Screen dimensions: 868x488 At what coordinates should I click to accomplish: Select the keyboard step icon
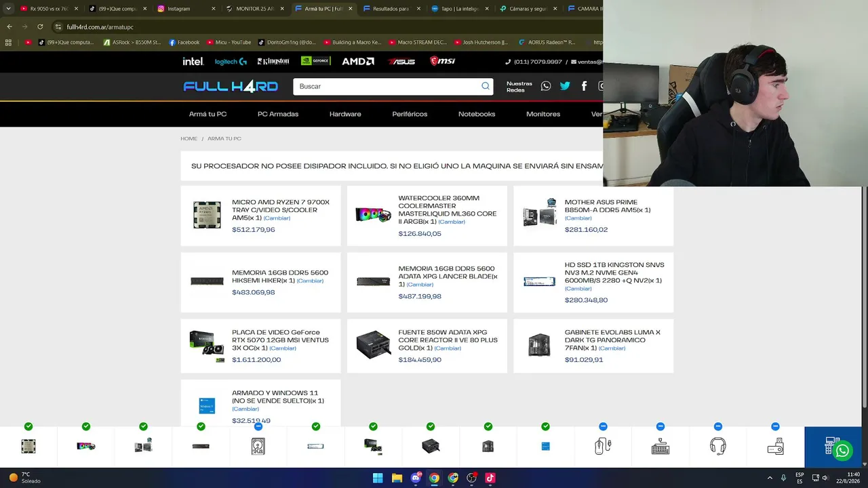pyautogui.click(x=660, y=446)
